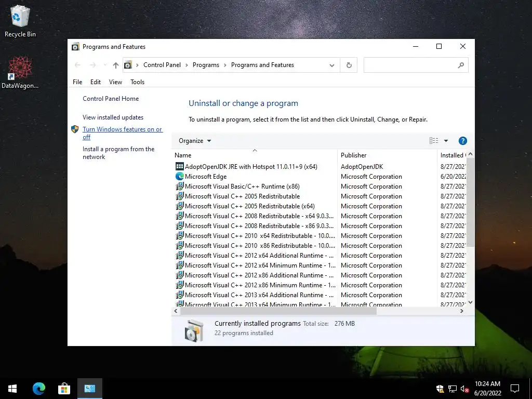
Task: Open the recent locations dropdown arrow
Action: [105, 65]
